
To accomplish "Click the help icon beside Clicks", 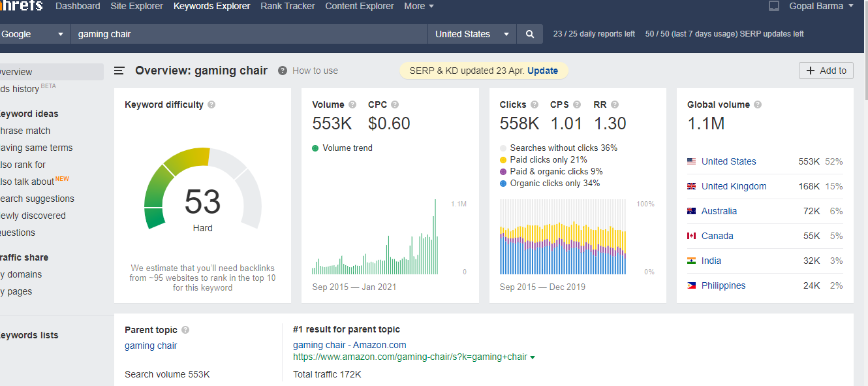I will pos(535,105).
